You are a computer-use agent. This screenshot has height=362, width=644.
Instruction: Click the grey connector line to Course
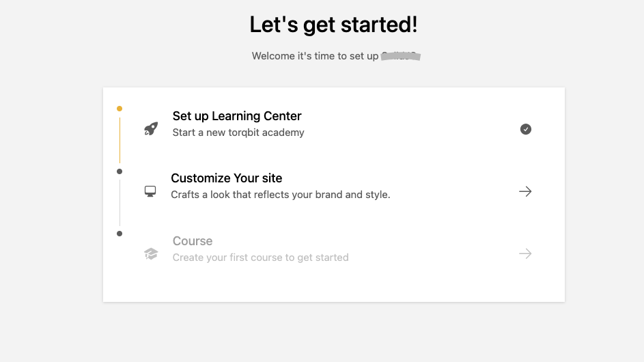tap(120, 203)
